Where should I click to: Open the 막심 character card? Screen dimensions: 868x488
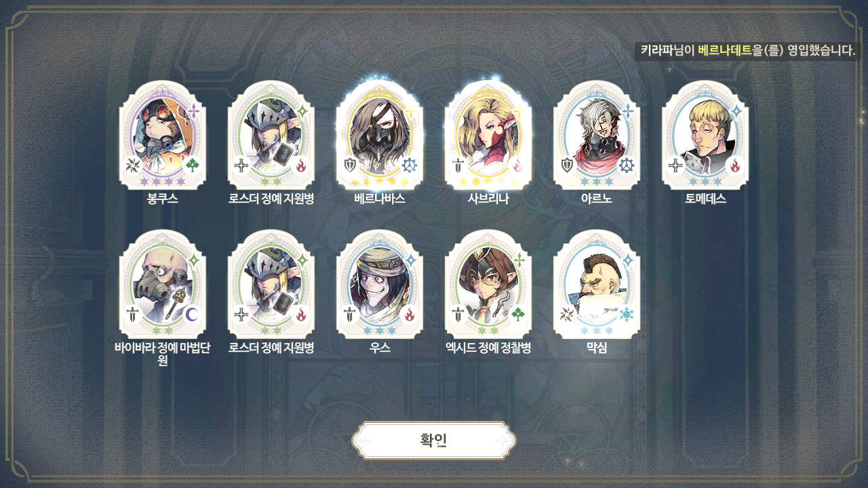[x=597, y=285]
